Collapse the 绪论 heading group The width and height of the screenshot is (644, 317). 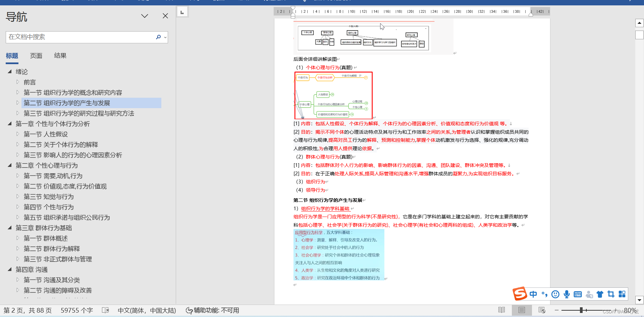click(x=10, y=72)
